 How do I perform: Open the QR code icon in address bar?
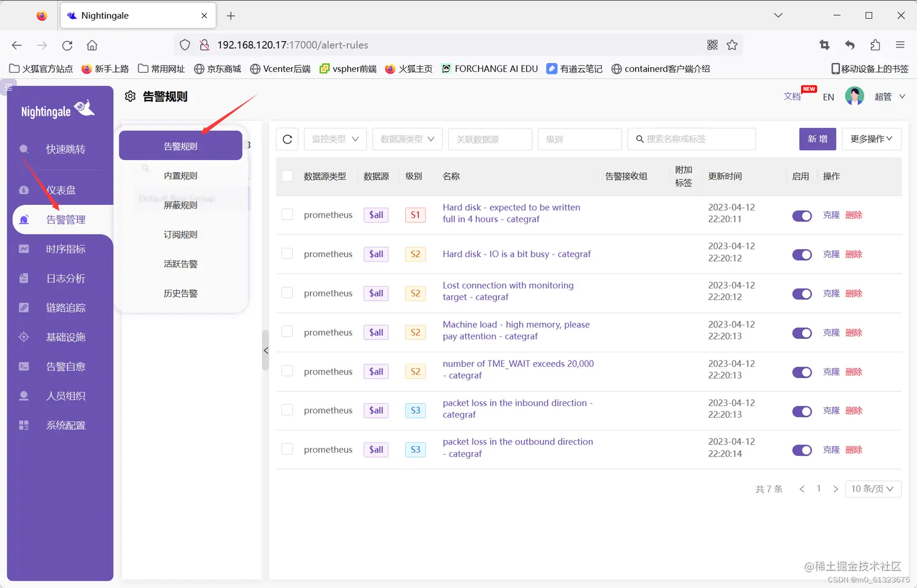pyautogui.click(x=713, y=45)
